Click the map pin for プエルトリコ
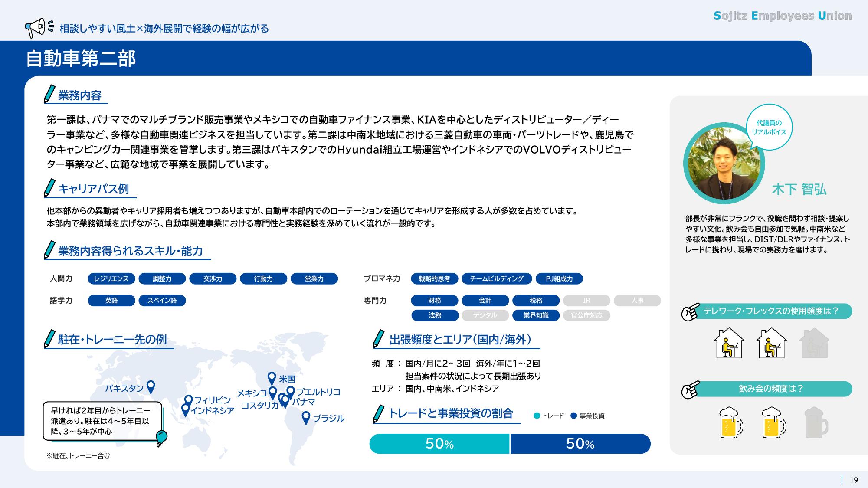The width and height of the screenshot is (868, 488). [x=291, y=393]
